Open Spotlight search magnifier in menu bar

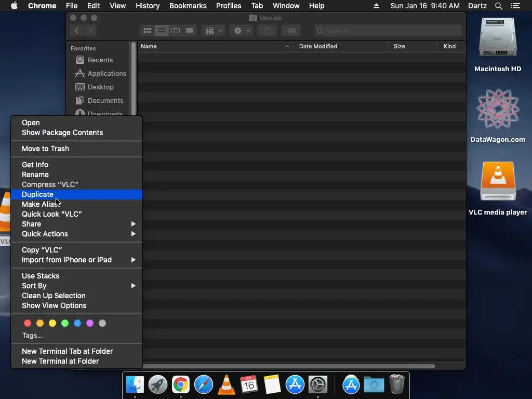498,6
